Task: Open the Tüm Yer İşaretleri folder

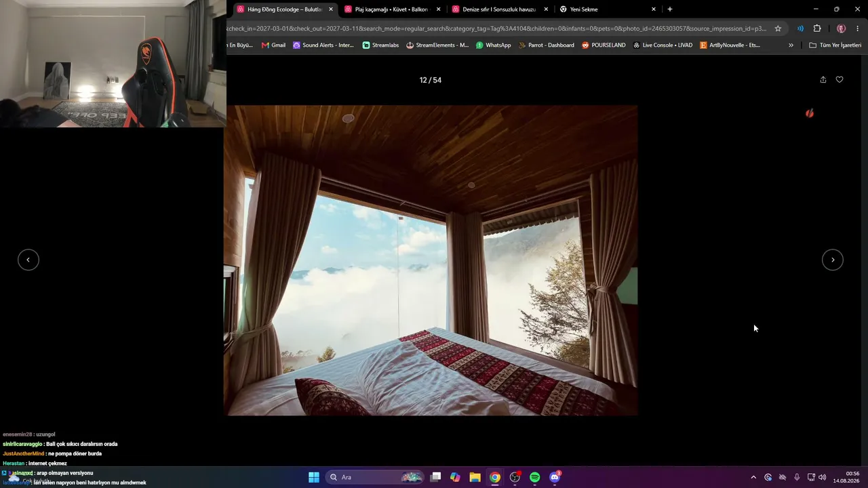Action: [x=835, y=45]
